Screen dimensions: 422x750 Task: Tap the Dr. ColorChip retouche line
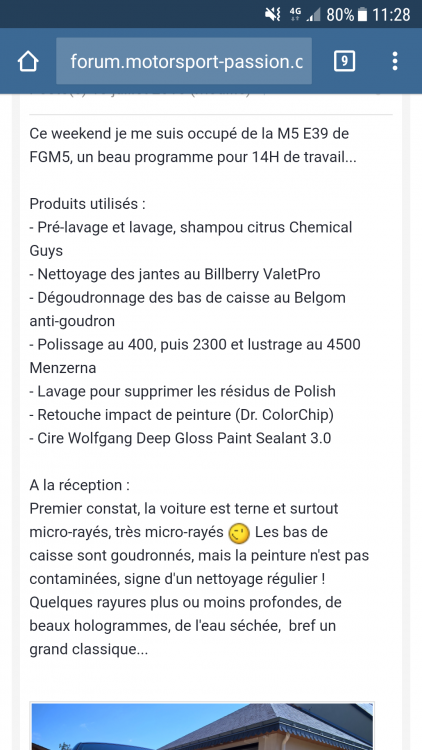[x=181, y=415]
